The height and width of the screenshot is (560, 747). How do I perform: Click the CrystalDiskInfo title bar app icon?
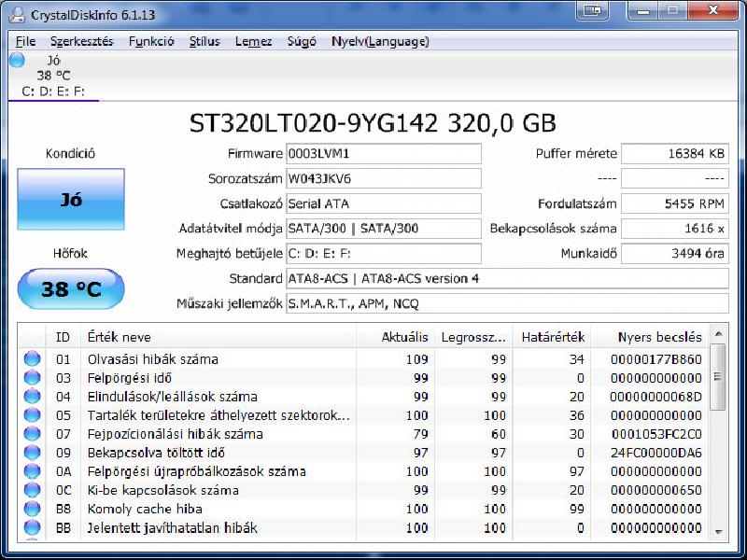[17, 14]
